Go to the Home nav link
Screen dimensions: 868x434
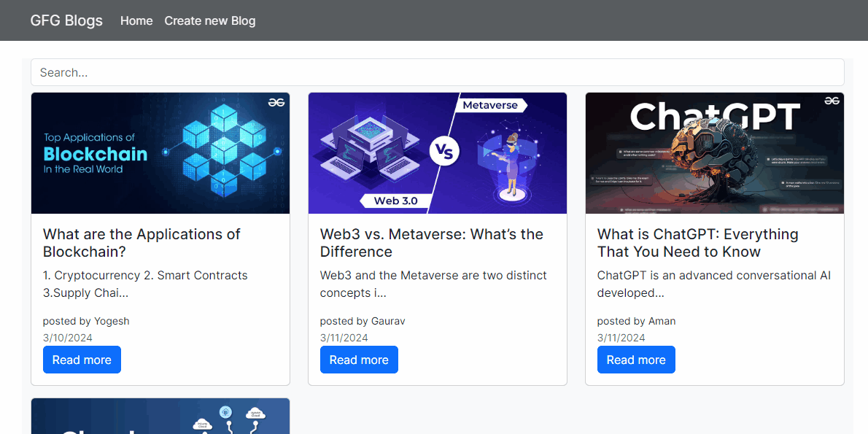tap(136, 21)
